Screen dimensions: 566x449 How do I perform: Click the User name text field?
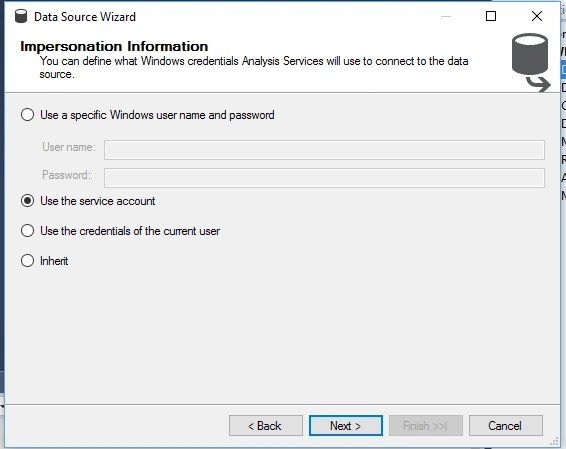[324, 150]
